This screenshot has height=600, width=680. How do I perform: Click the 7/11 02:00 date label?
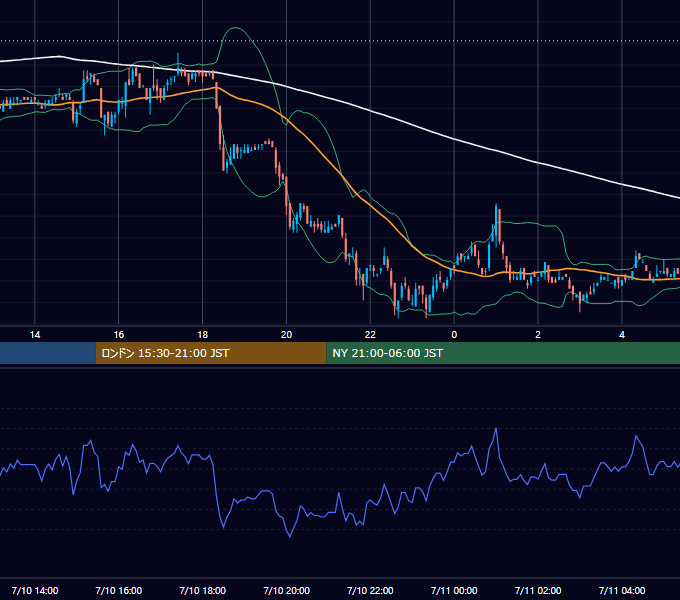pyautogui.click(x=538, y=590)
